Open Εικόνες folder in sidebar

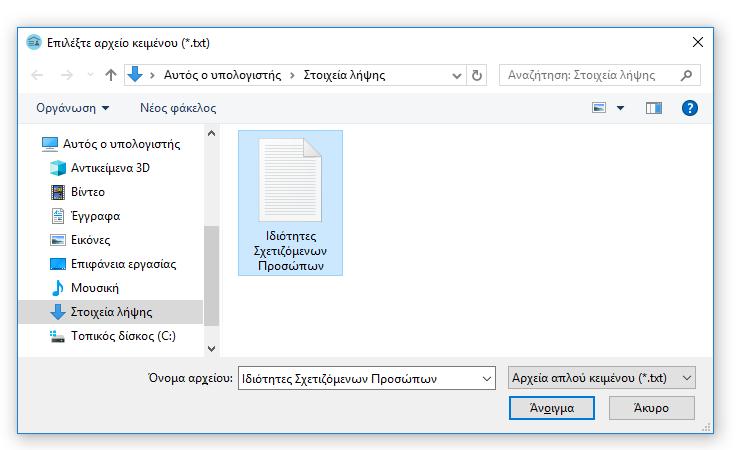pos(80,240)
